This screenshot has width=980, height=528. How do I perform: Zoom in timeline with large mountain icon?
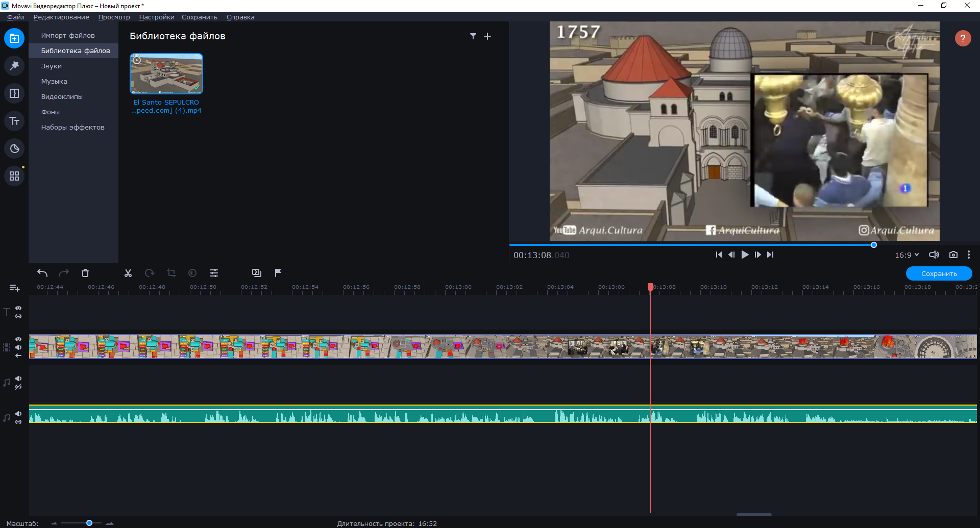(110, 523)
